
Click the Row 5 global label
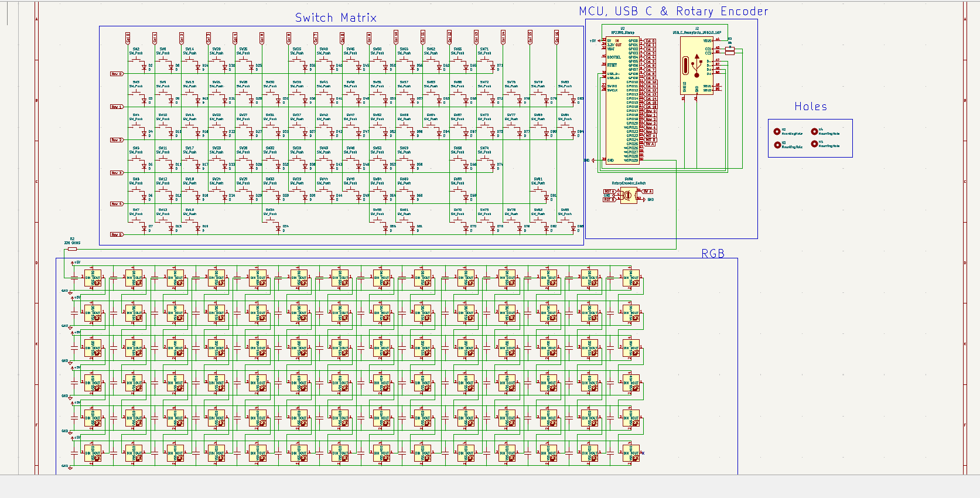pyautogui.click(x=117, y=234)
